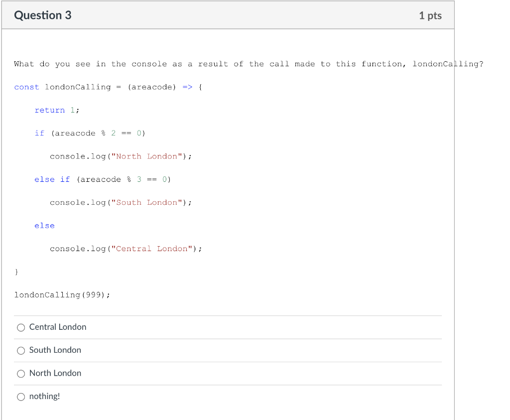Select the nothing! radio button
Screen dimensions: 510x420
click(x=21, y=397)
